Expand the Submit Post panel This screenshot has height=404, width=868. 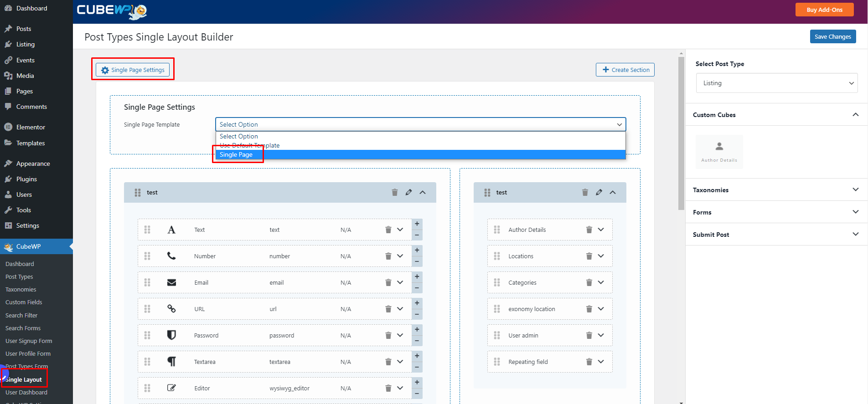(856, 234)
